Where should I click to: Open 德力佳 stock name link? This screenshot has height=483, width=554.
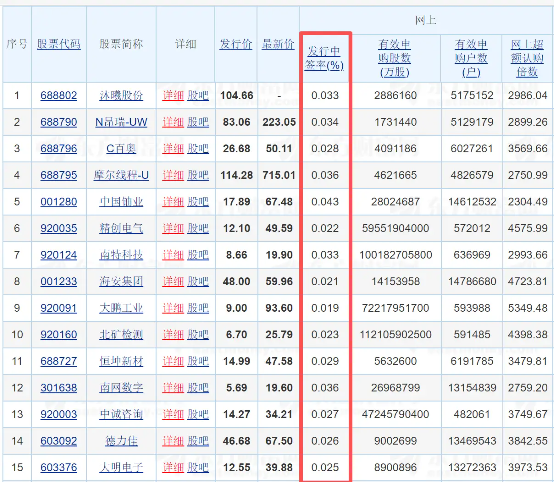point(121,441)
